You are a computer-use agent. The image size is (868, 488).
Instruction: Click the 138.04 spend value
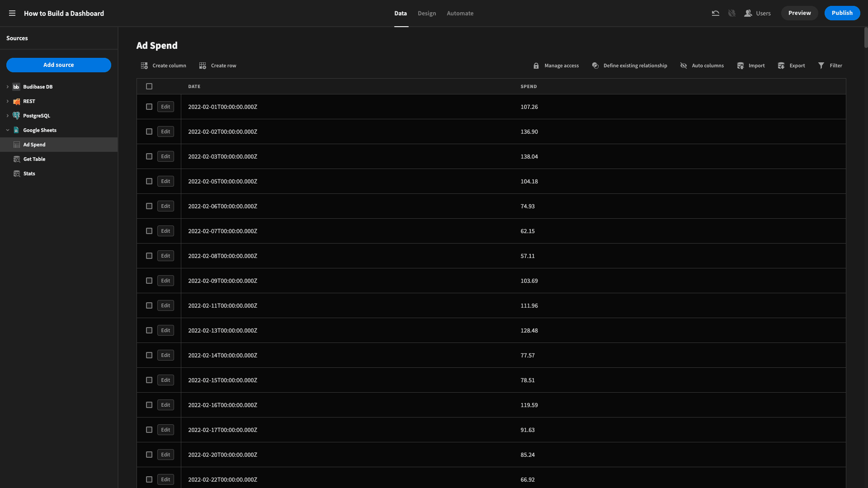(529, 156)
